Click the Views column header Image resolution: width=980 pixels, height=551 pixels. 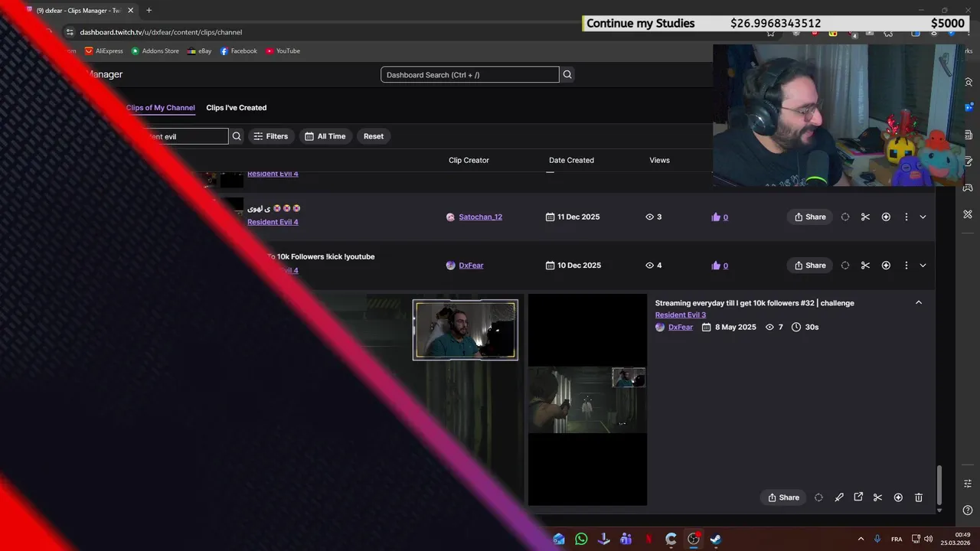click(659, 161)
